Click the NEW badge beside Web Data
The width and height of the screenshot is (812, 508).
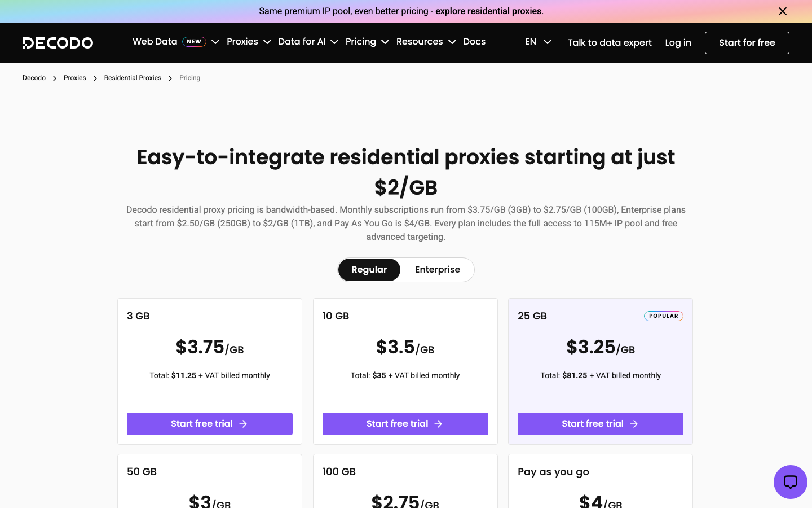click(194, 42)
